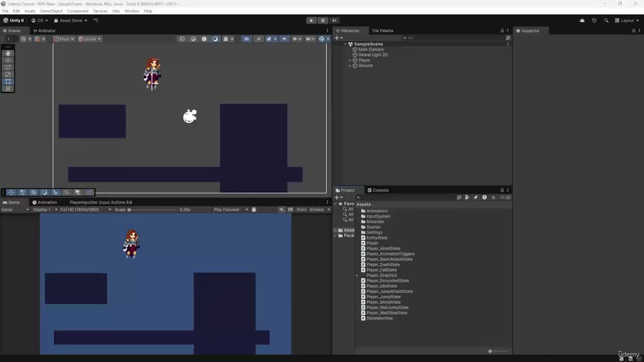
Task: Click the Game view Scale slider
Action: (x=152, y=210)
